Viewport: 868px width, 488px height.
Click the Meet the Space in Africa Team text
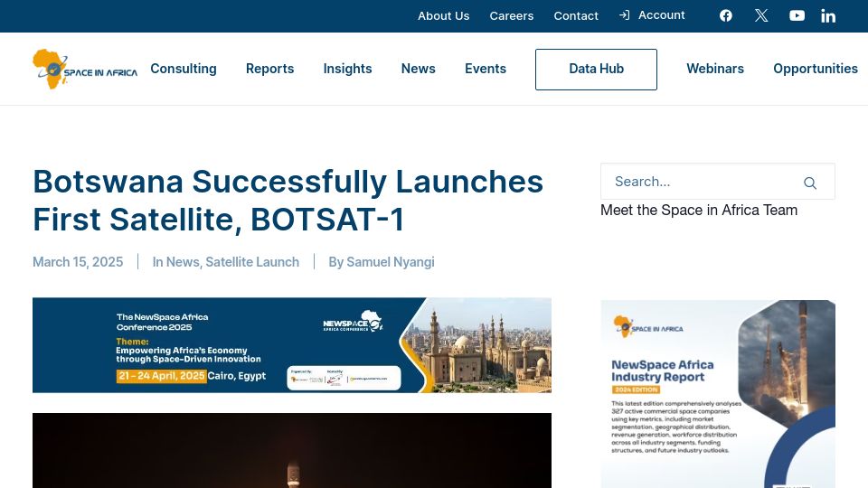[x=699, y=211]
